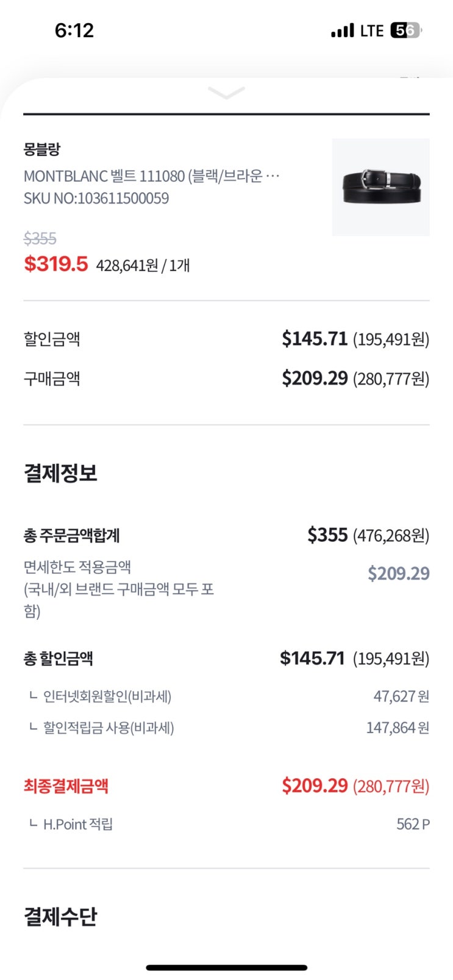Screen dimensions: 453x980
Task: Select the 인터넷회원할인(비과세) sub-item
Action: (107, 696)
